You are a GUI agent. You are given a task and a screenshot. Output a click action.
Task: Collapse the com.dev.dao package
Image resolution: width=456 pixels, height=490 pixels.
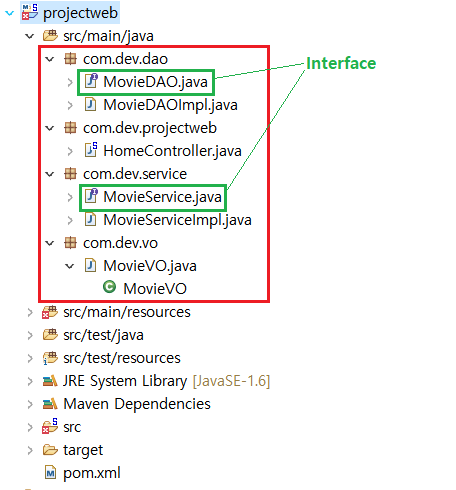50,59
